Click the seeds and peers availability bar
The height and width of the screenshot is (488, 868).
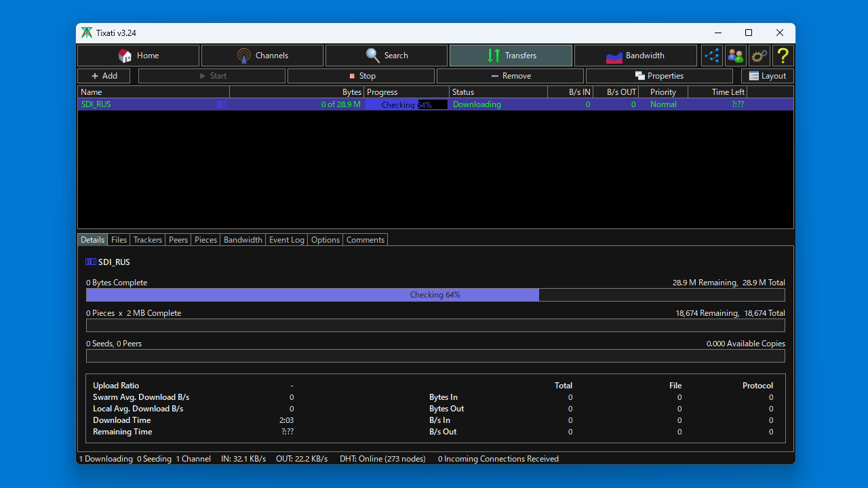coord(435,356)
